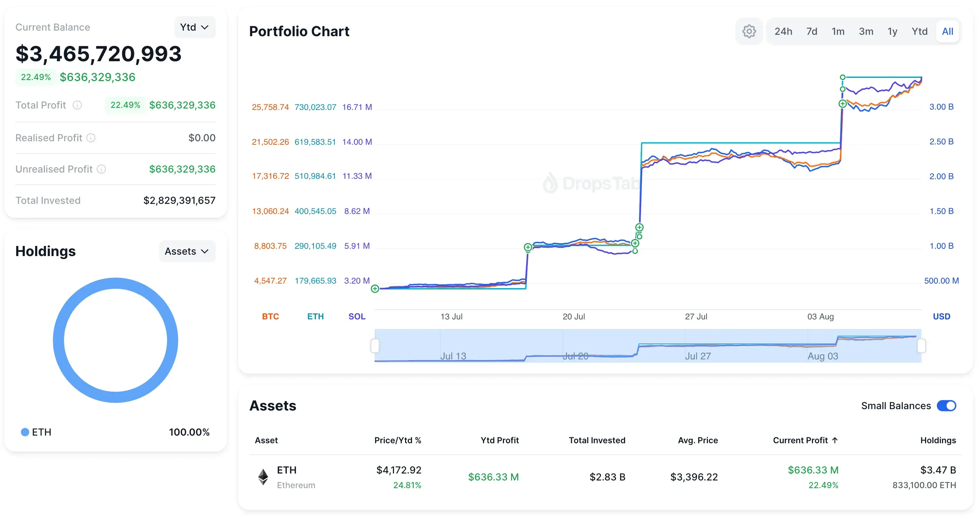980x517 pixels.
Task: Open the Assets dropdown in Holdings panel
Action: (x=187, y=251)
